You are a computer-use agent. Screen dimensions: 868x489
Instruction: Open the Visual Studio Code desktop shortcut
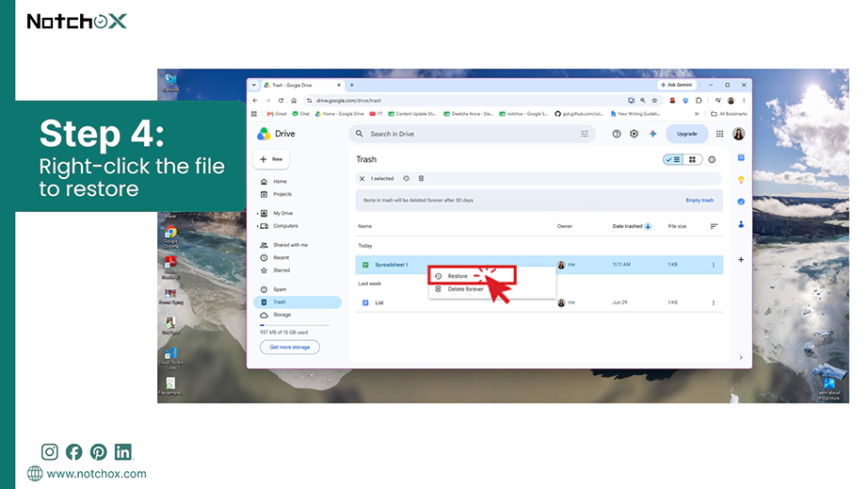coord(170,358)
